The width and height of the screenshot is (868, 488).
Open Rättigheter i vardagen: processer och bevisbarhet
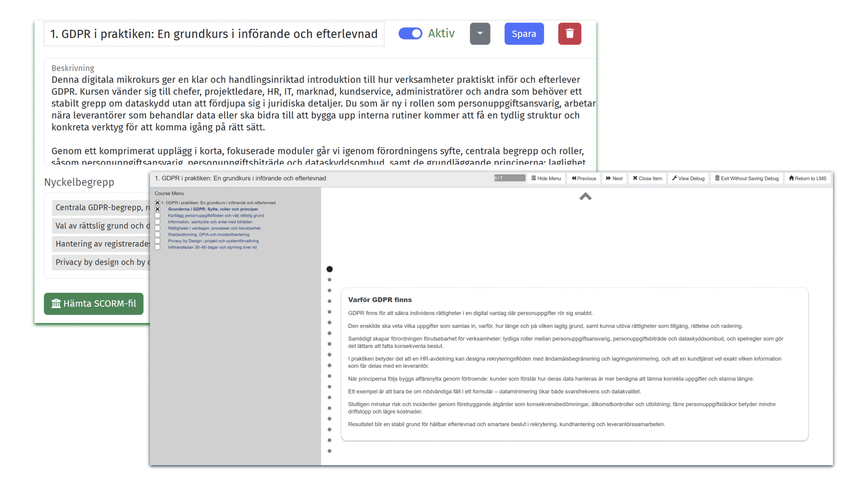point(214,228)
